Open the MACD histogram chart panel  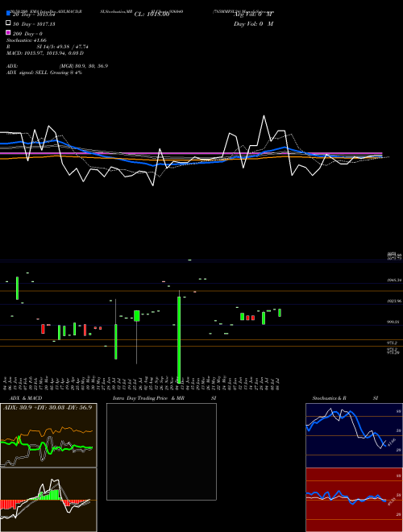[x=48, y=500]
